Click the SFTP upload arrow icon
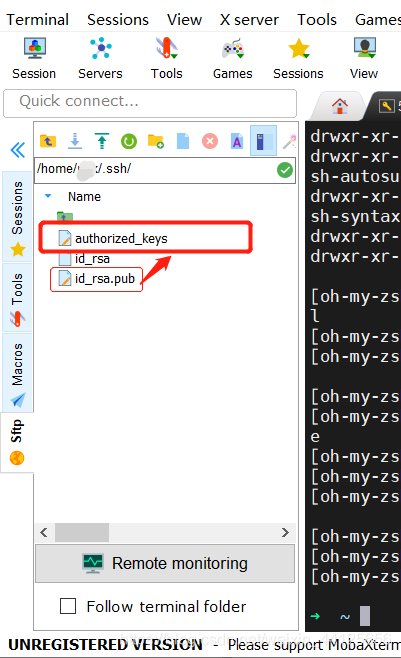The image size is (401, 658). [x=102, y=141]
